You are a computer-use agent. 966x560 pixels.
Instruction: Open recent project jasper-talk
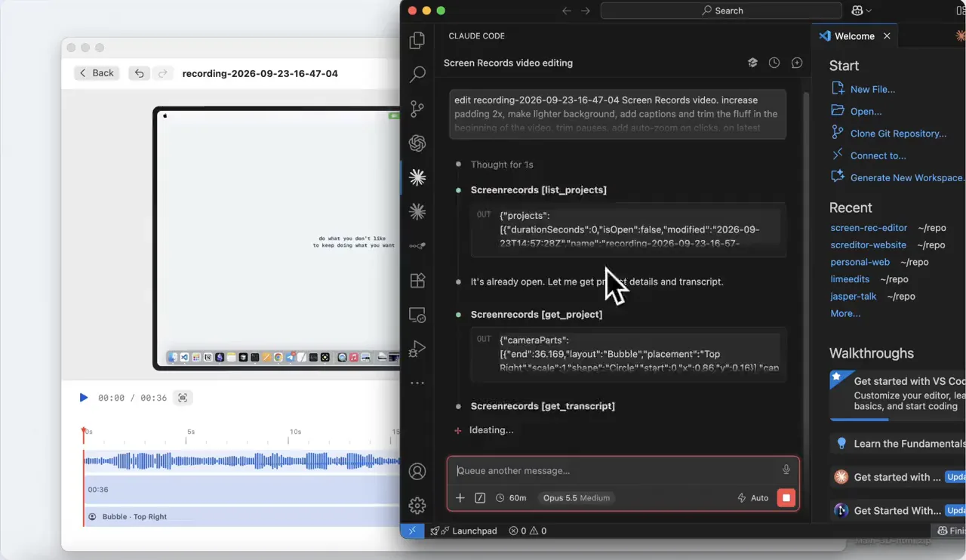coord(854,297)
